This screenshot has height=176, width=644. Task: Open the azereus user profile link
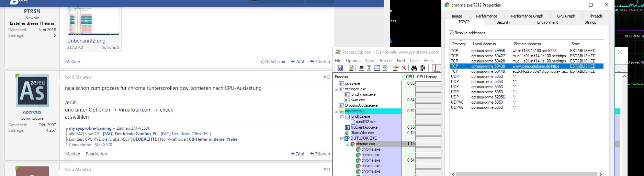(x=32, y=112)
